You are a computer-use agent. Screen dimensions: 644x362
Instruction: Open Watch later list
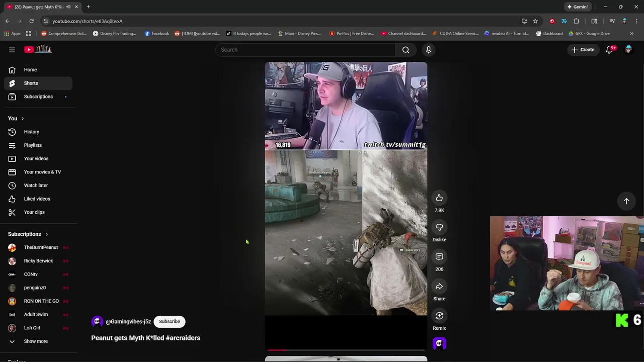tap(38, 186)
